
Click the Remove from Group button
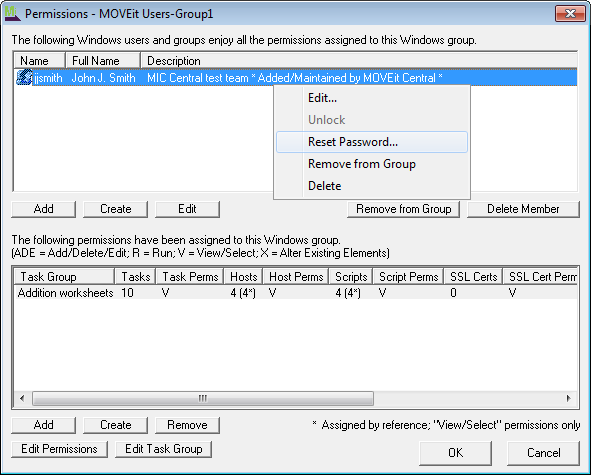click(403, 209)
